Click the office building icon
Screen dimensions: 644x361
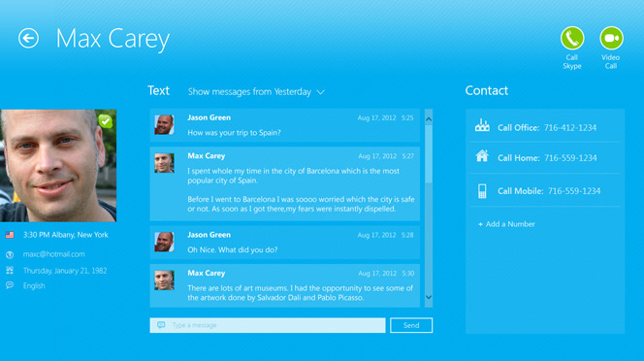(482, 125)
